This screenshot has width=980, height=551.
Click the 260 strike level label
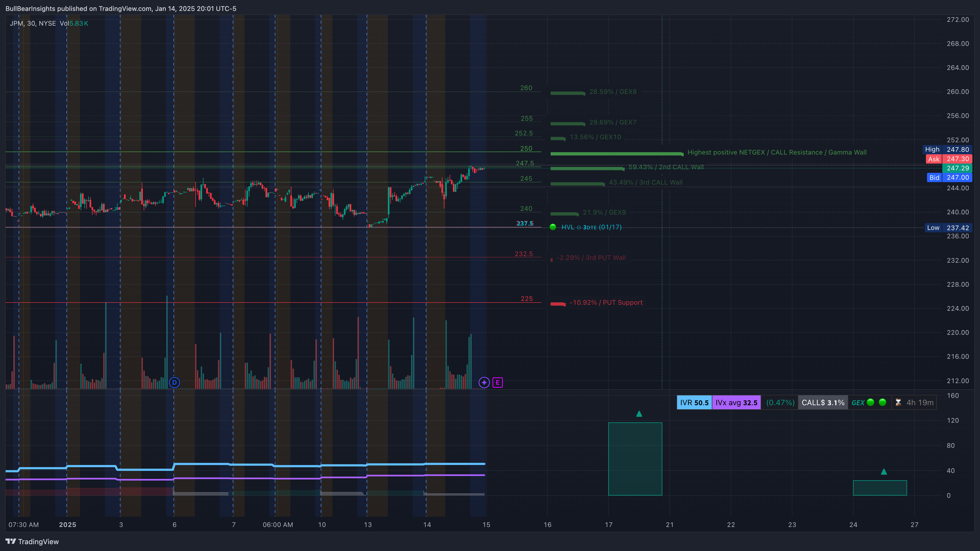coord(526,88)
